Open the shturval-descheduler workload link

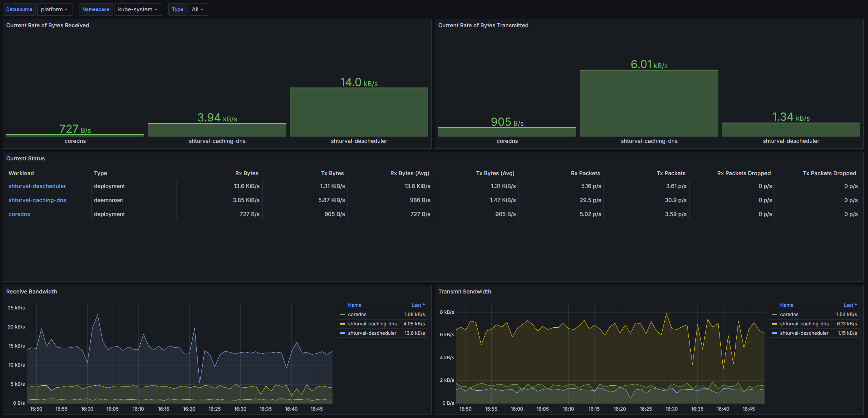tap(37, 186)
